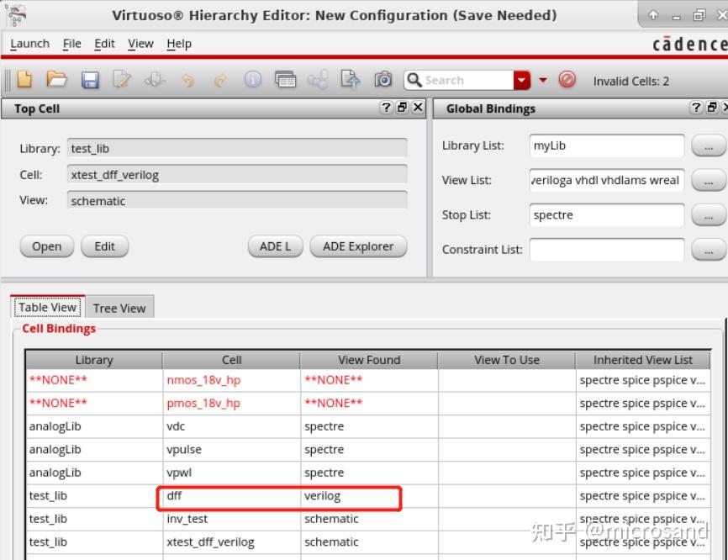
Task: Click Top Cell panel help question mark
Action: tap(386, 108)
